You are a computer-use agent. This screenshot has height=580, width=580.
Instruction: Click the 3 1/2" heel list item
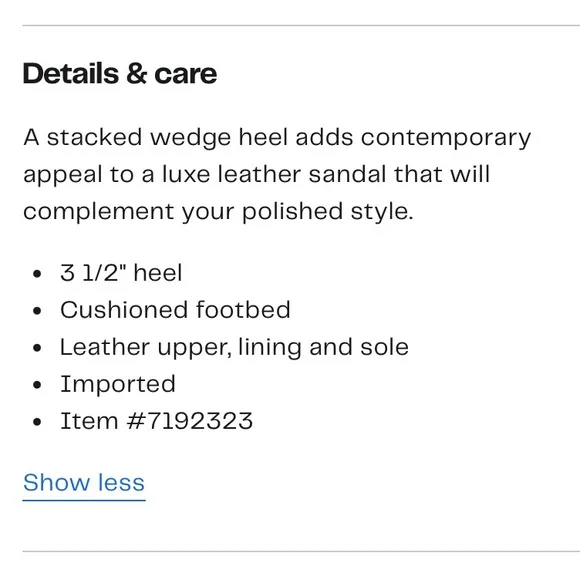121,273
